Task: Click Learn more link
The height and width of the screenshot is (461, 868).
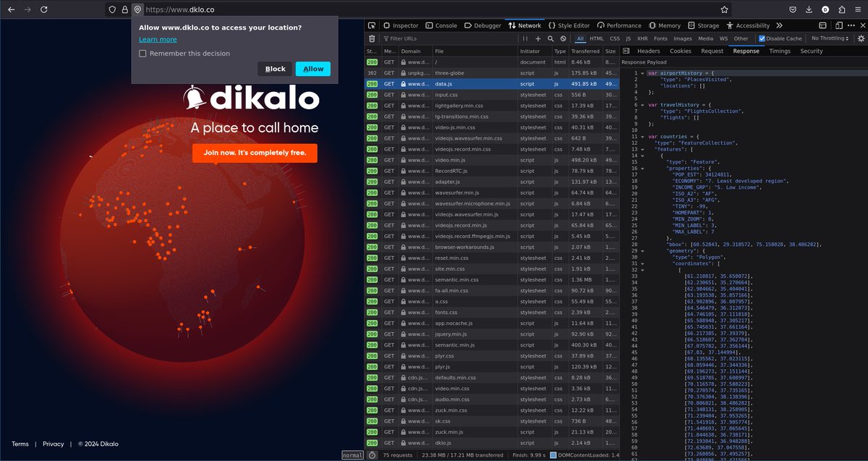Action: pos(158,40)
